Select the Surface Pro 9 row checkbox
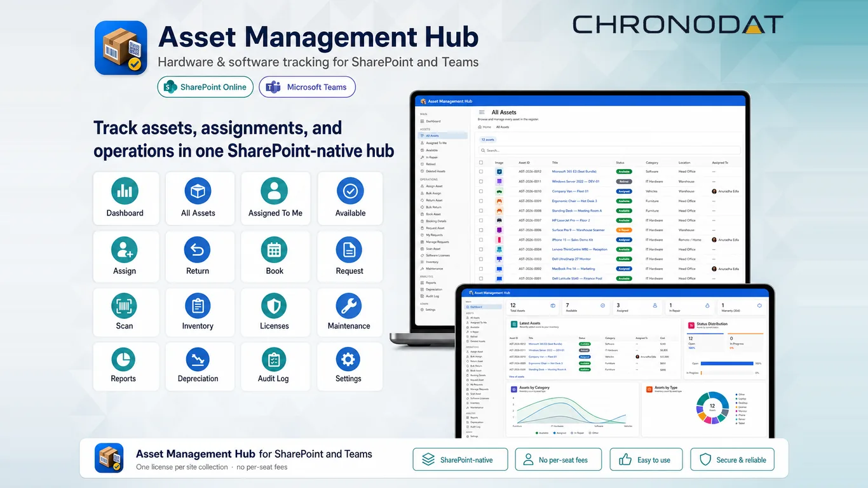Image resolution: width=868 pixels, height=488 pixels. tap(481, 230)
